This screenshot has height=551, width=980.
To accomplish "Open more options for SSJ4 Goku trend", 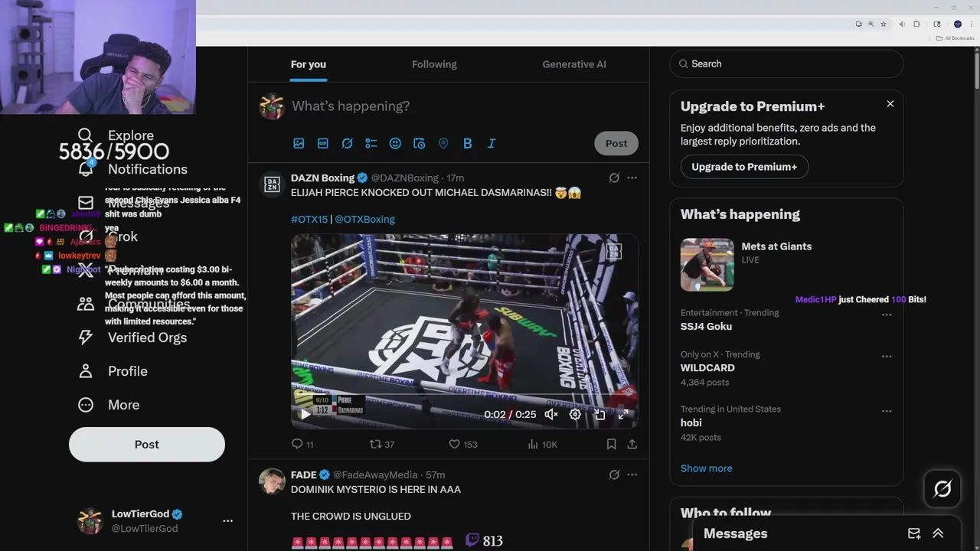I will pyautogui.click(x=887, y=315).
